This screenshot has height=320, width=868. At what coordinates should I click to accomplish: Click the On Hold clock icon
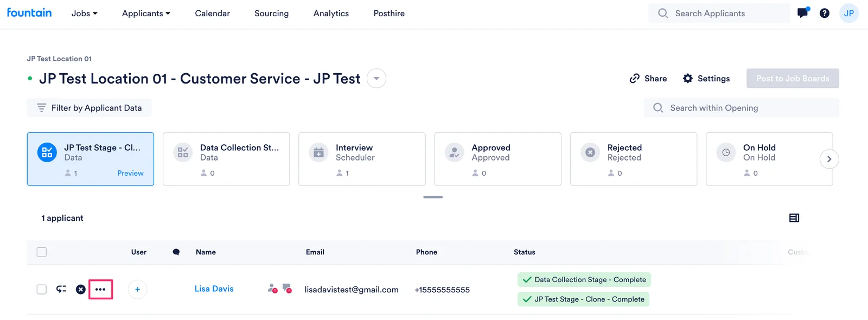pyautogui.click(x=726, y=152)
